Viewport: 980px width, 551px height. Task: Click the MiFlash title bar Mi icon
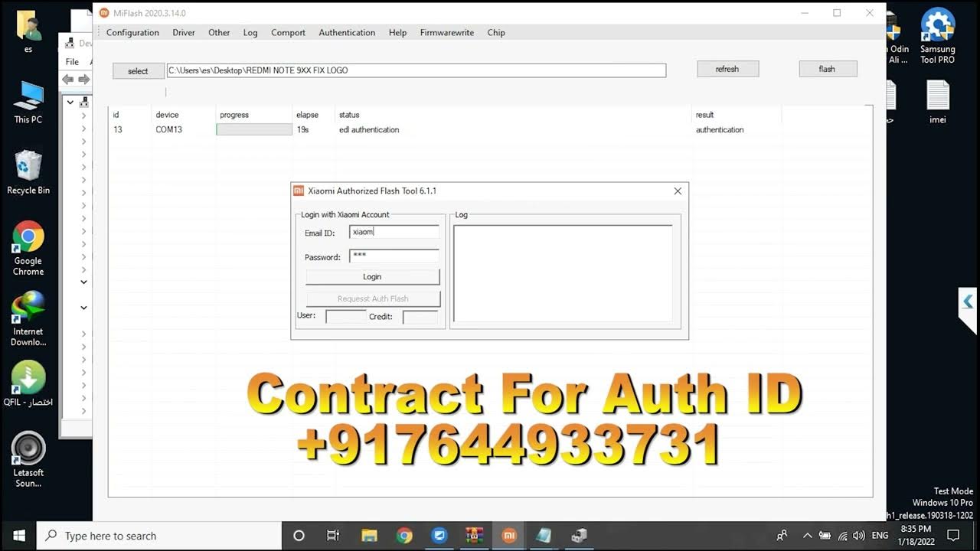pyautogui.click(x=104, y=13)
